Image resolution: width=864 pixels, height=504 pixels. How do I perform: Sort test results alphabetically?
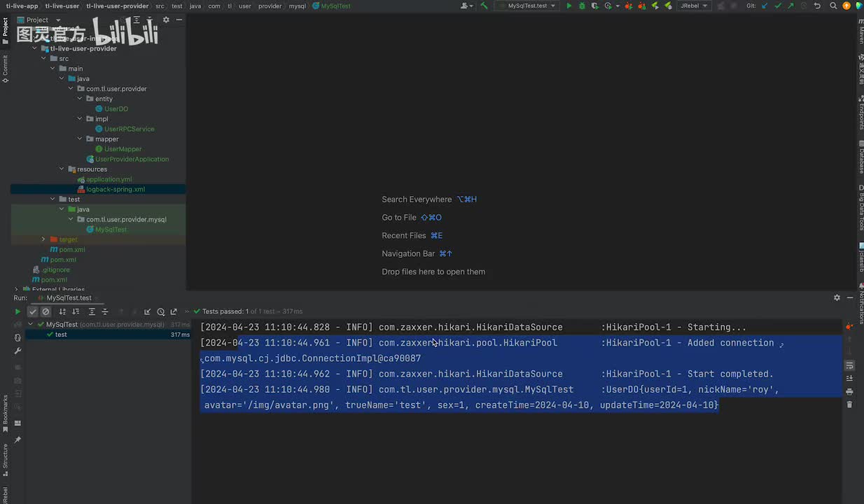click(x=62, y=311)
